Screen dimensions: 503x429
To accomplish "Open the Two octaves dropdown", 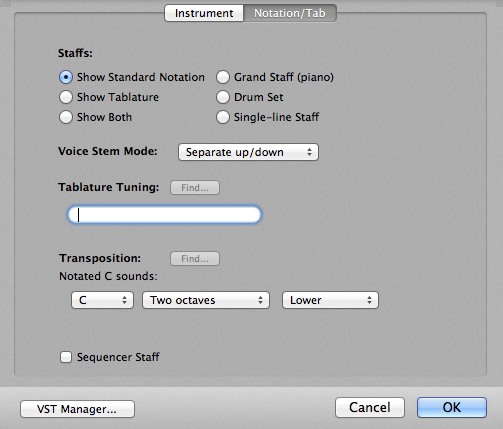I will 206,300.
